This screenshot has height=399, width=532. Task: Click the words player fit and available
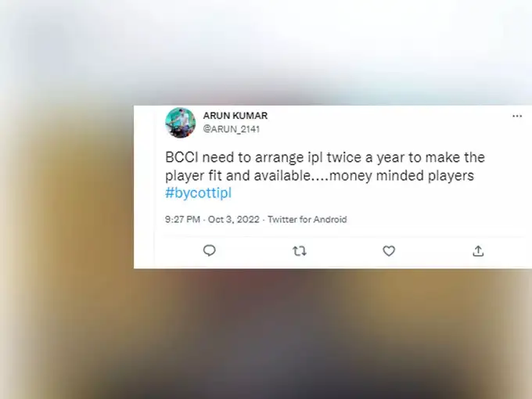(238, 176)
